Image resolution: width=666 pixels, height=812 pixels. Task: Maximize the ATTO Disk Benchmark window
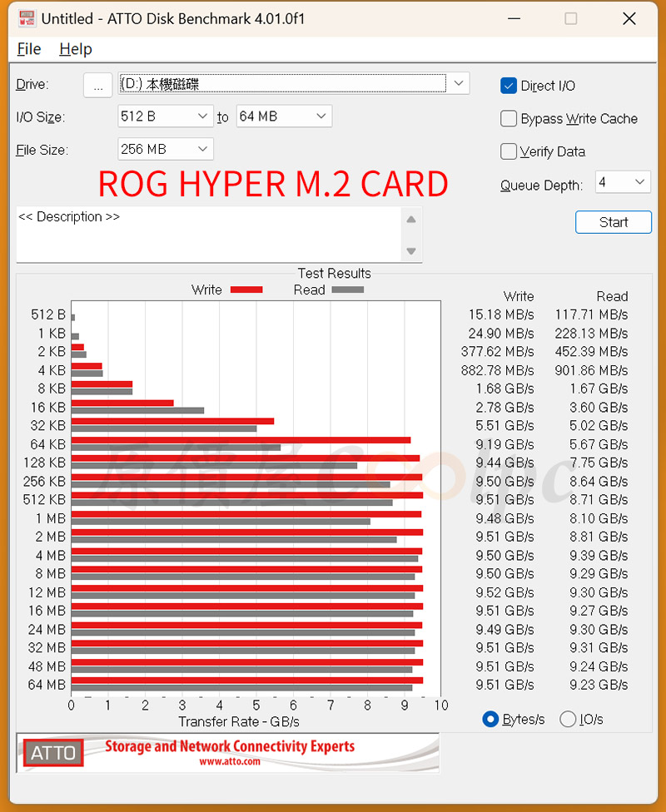(x=570, y=18)
